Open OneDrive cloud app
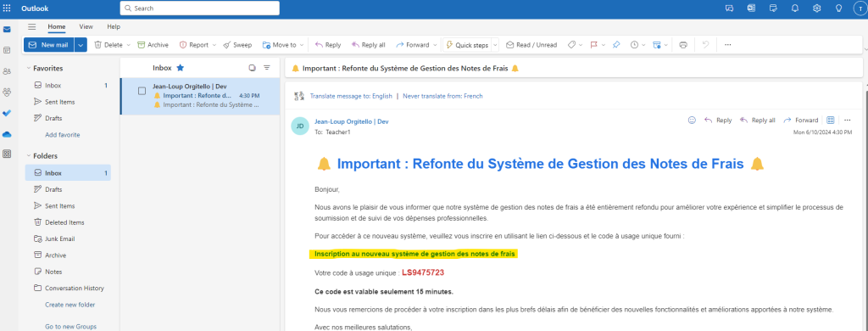The width and height of the screenshot is (868, 331). pos(7,134)
